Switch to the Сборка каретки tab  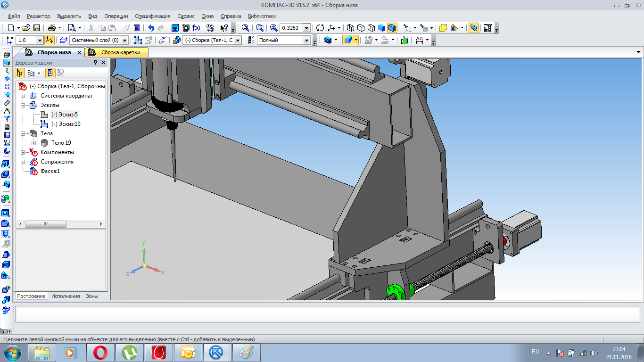(121, 52)
